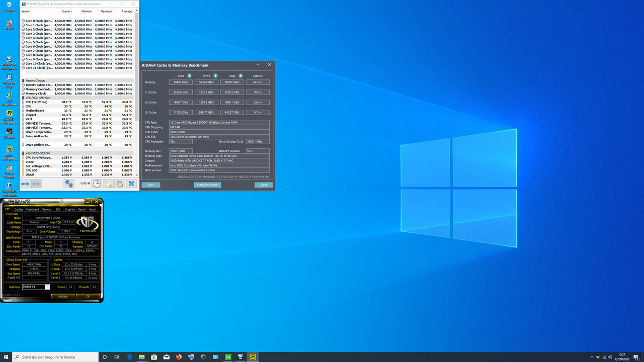The width and height of the screenshot is (644, 362).
Task: Open File Explorer from taskbar
Action: (142, 357)
